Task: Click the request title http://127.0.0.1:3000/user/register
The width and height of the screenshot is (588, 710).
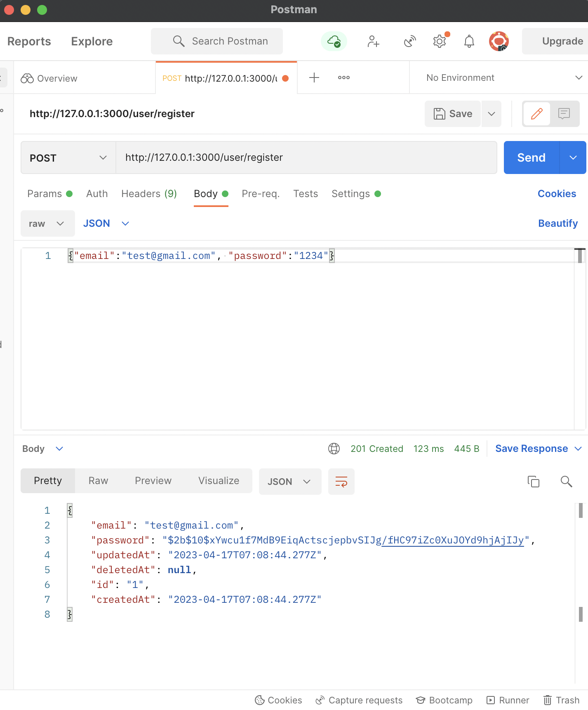Action: pyautogui.click(x=112, y=114)
